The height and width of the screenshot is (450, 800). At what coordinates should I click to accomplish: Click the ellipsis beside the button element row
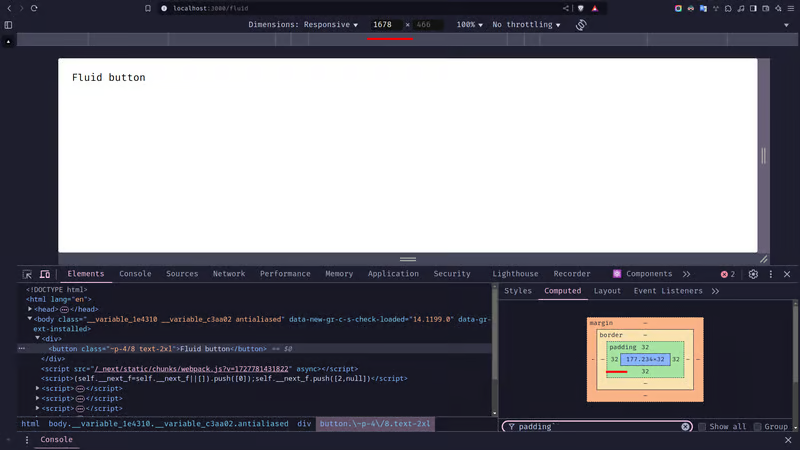click(22, 348)
